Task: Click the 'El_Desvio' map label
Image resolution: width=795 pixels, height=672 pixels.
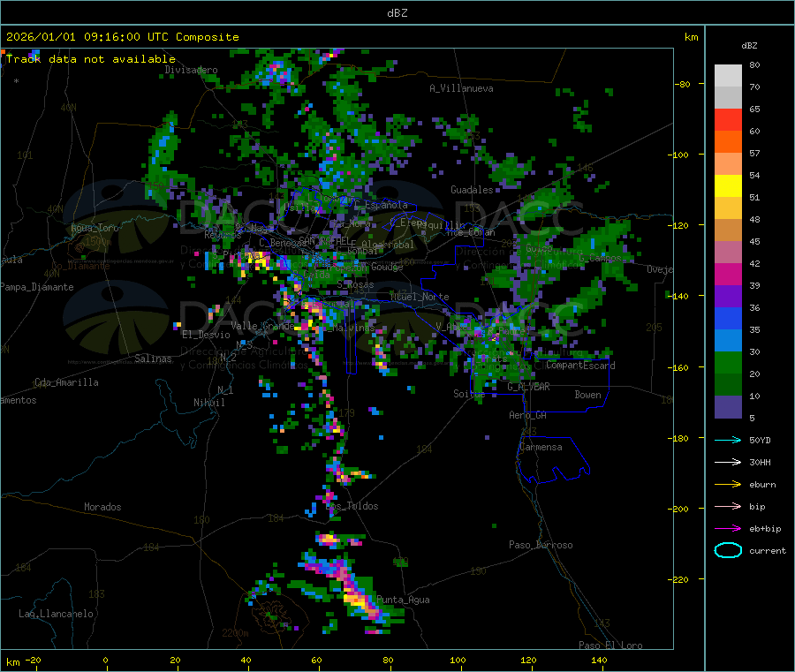Action: click(x=206, y=335)
